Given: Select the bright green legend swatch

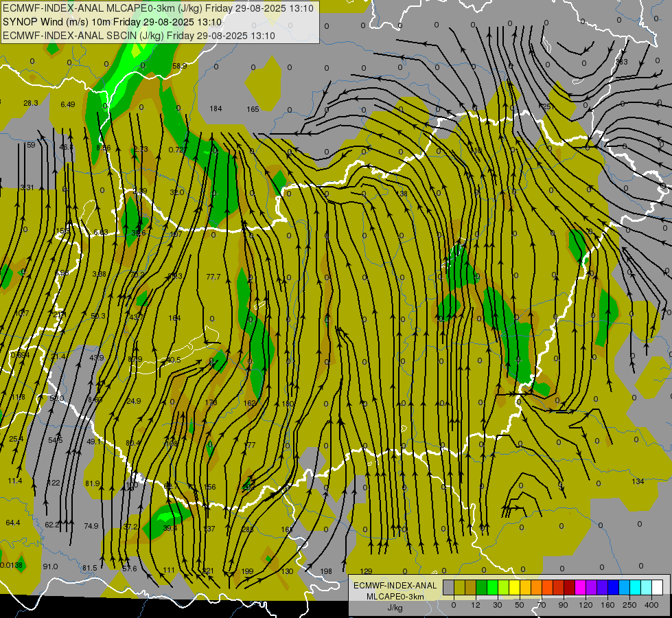Looking at the screenshot, I should [x=492, y=587].
